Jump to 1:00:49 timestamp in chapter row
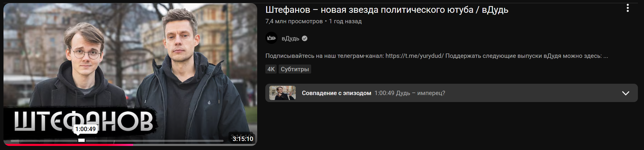644x150 pixels. tap(384, 93)
